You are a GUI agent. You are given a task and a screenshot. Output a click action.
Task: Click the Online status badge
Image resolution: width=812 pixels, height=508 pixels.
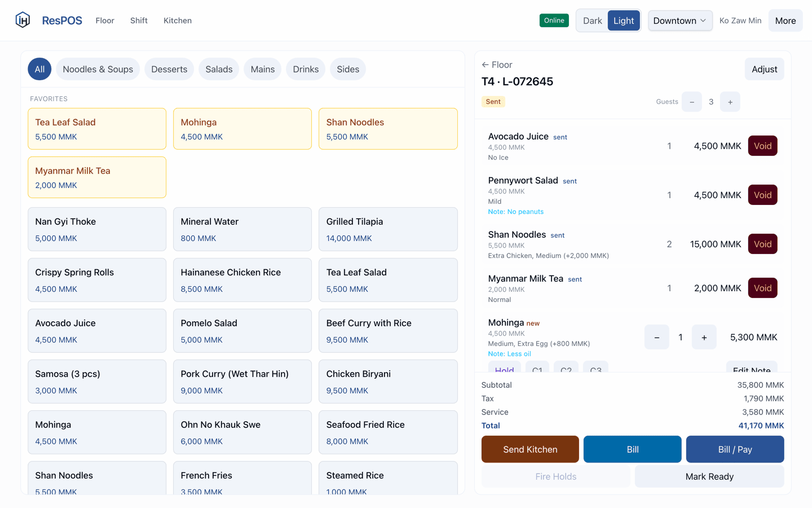[x=554, y=21]
